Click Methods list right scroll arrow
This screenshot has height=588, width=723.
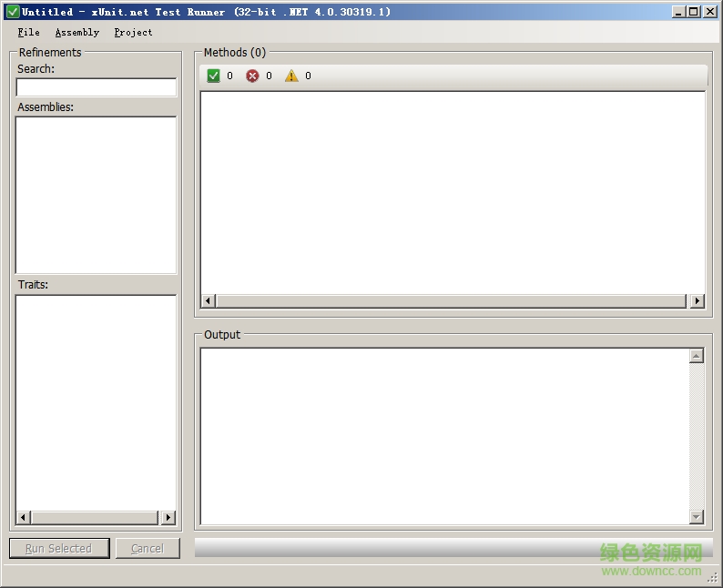click(x=698, y=301)
